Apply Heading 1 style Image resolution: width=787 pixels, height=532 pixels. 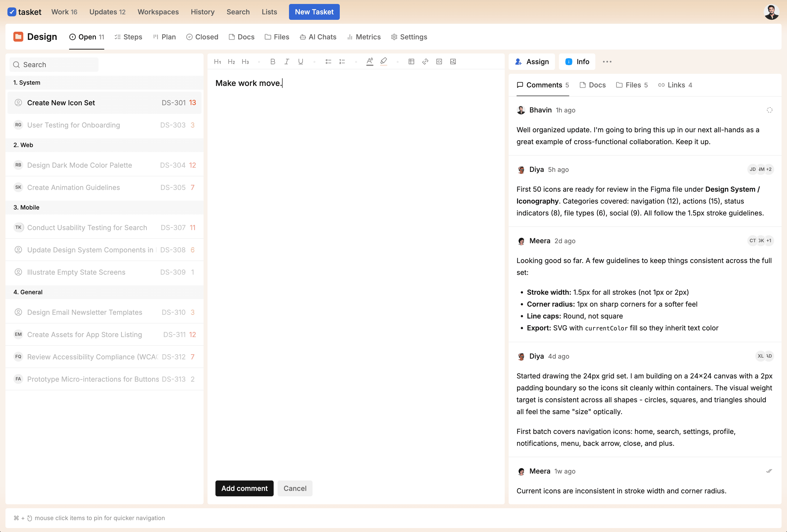click(x=217, y=62)
